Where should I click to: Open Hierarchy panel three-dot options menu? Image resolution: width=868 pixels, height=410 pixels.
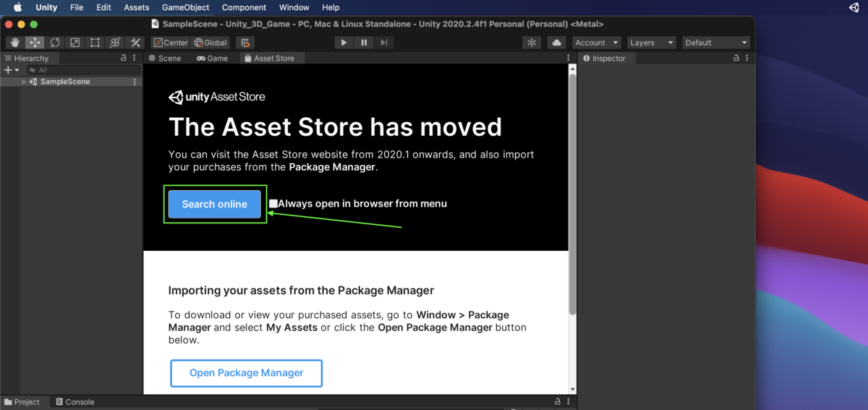135,58
